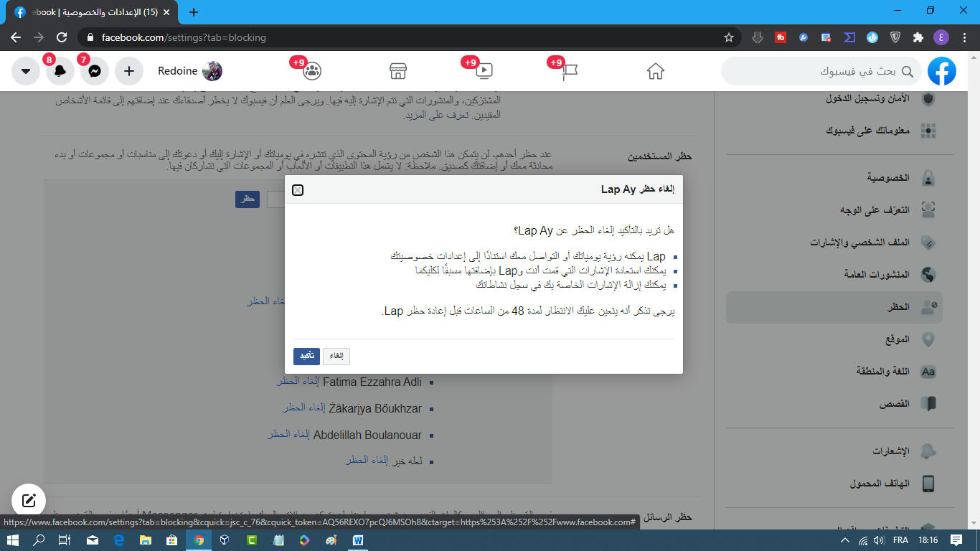
Task: Select الموقع in settings sidebar
Action: 834,339
